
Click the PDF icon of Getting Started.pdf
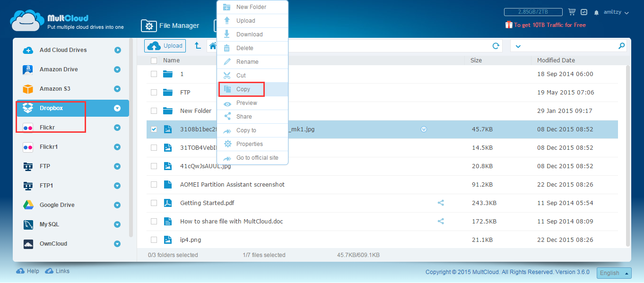pos(167,203)
